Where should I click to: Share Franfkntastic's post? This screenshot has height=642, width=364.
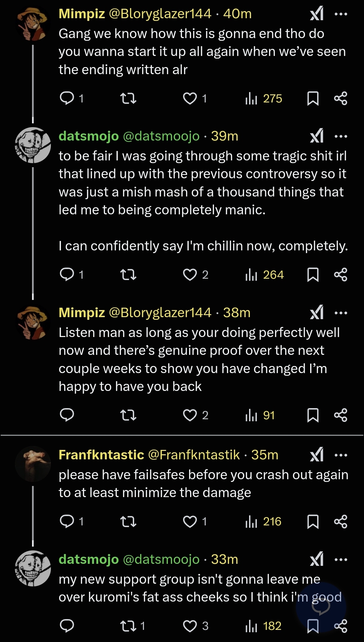(340, 522)
